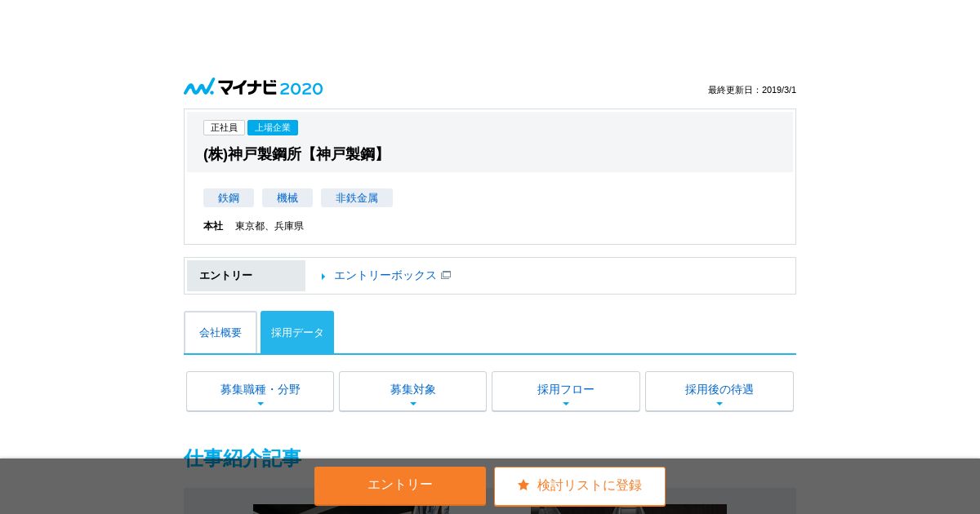Screen dimensions: 980x514
Task: Click the 最終更新日：2019/3/1 text
Action: point(752,91)
